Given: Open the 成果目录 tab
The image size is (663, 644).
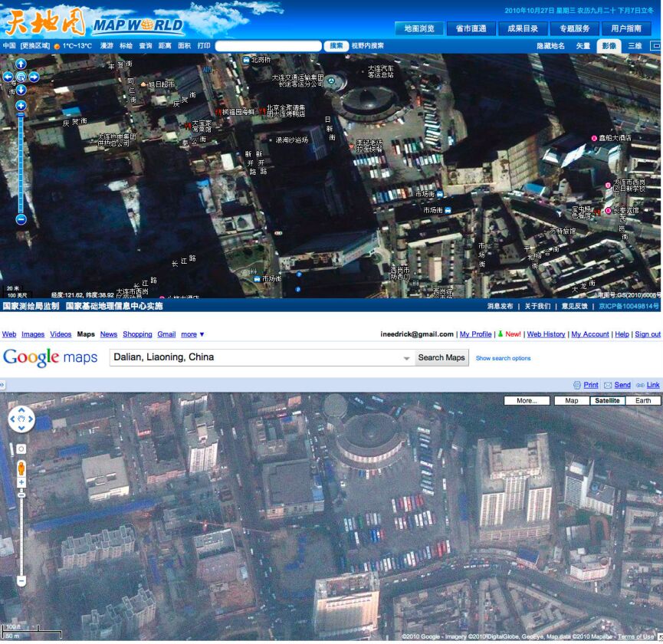Looking at the screenshot, I should pyautogui.click(x=523, y=28).
